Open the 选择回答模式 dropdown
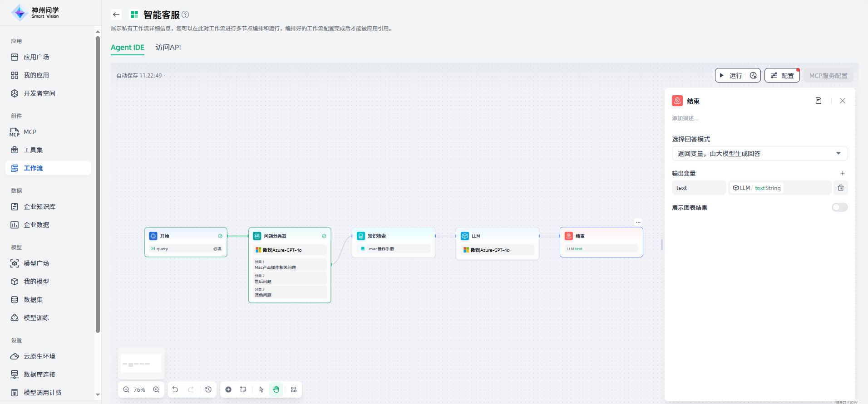The width and height of the screenshot is (868, 404). (x=759, y=153)
